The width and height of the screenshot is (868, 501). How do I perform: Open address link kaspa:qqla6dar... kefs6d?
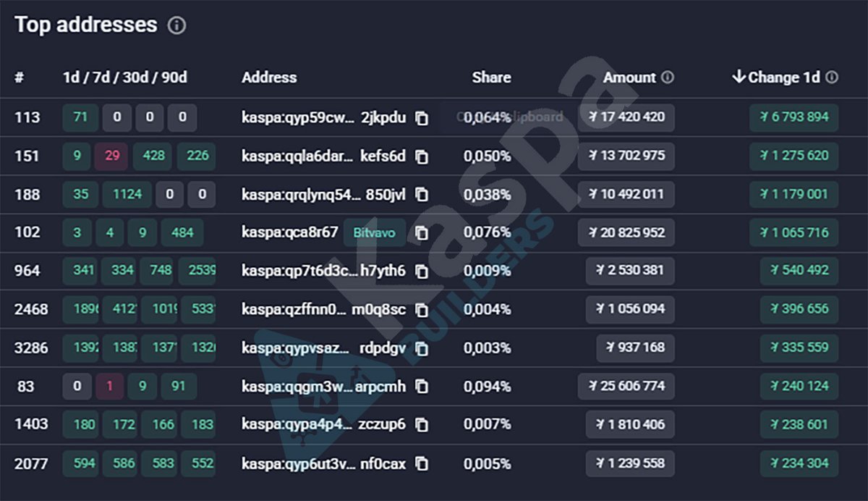tap(324, 156)
